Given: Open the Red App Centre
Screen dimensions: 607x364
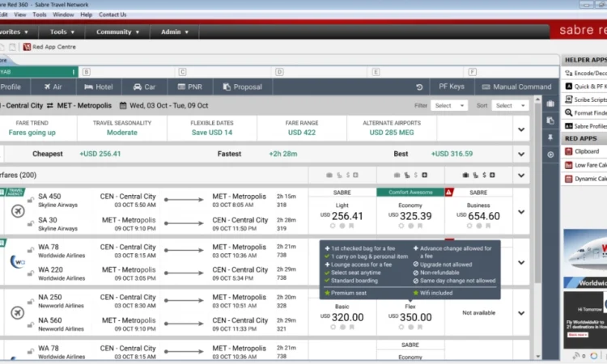Looking at the screenshot, I should click(49, 47).
